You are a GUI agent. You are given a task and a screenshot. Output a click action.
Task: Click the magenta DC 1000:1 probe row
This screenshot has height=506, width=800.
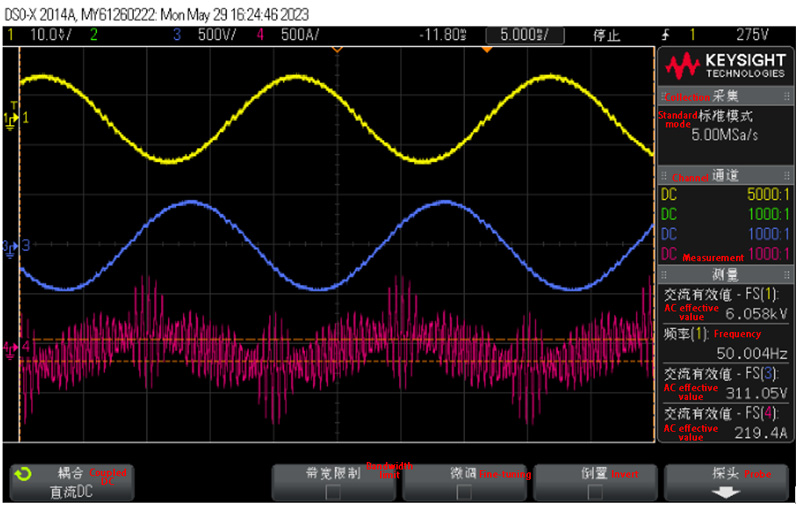coord(726,254)
